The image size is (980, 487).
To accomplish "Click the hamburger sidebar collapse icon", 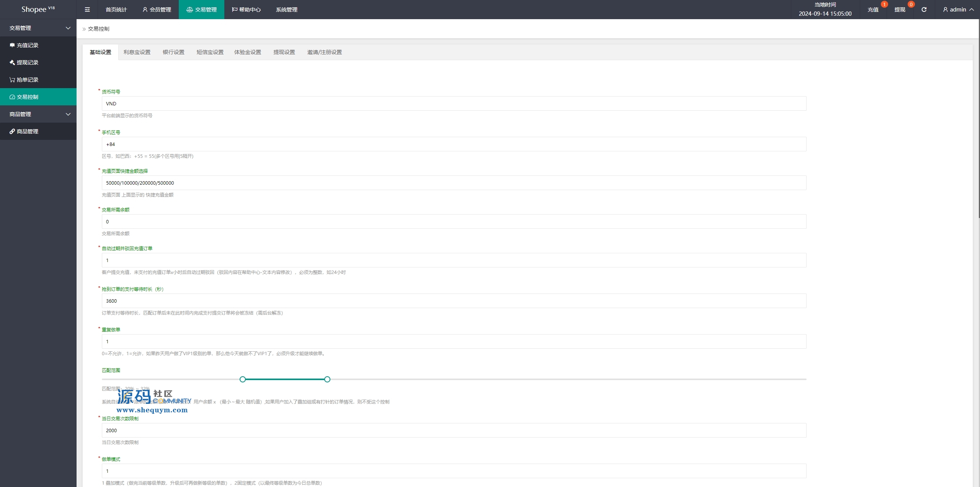I will (87, 10).
